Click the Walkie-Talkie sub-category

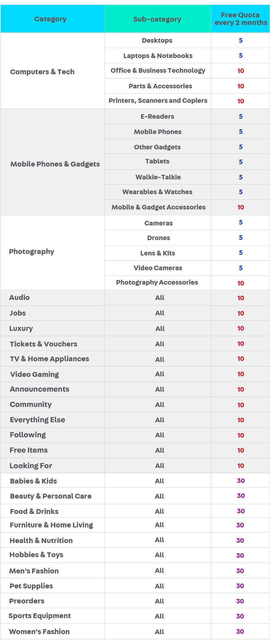pyautogui.click(x=158, y=177)
